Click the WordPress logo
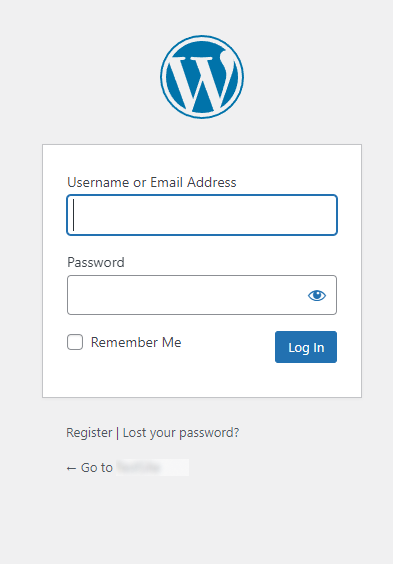Screen dimensions: 393x564 tap(202, 77)
